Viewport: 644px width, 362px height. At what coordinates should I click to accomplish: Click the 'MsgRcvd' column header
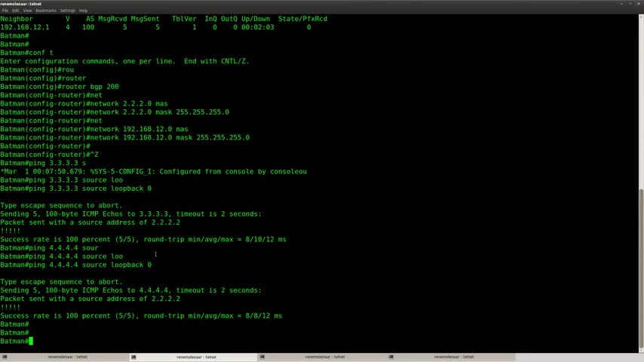pos(112,19)
